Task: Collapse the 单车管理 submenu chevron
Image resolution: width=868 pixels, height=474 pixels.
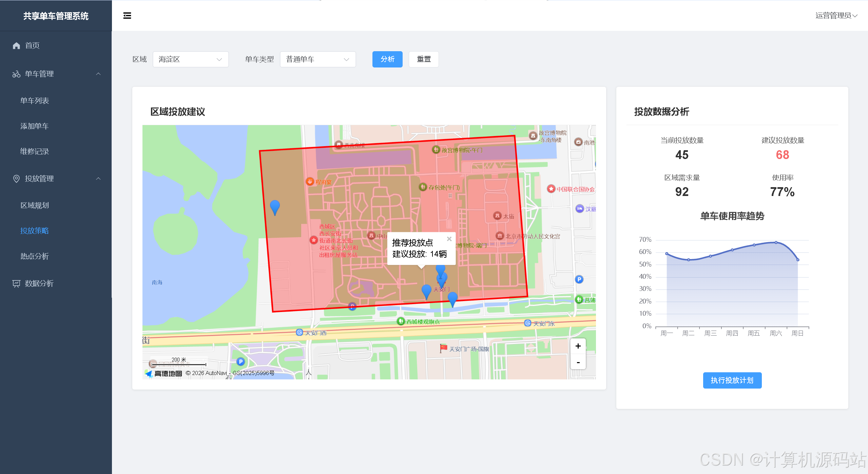Action: point(98,74)
